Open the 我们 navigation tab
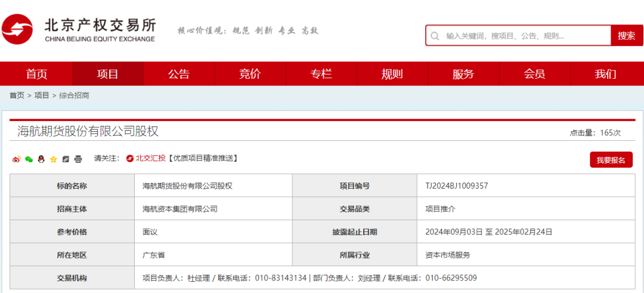This screenshot has width=644, height=293. pos(605,74)
